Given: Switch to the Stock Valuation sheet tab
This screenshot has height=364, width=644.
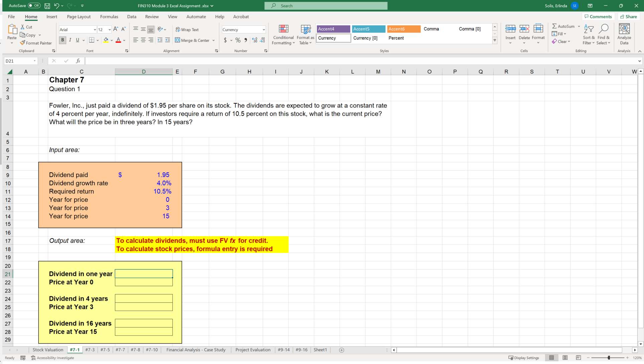Looking at the screenshot, I should [x=48, y=350].
